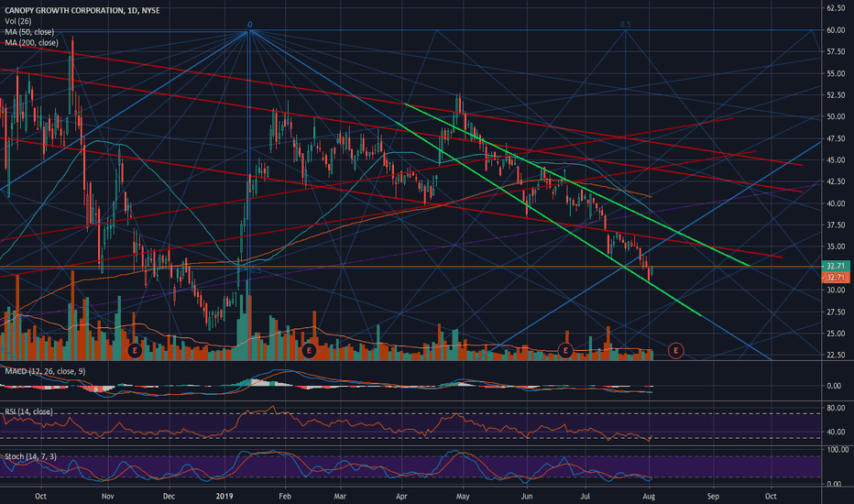This screenshot has width=854, height=504.
Task: Click the 50.00 price scale value
Action: coord(836,116)
